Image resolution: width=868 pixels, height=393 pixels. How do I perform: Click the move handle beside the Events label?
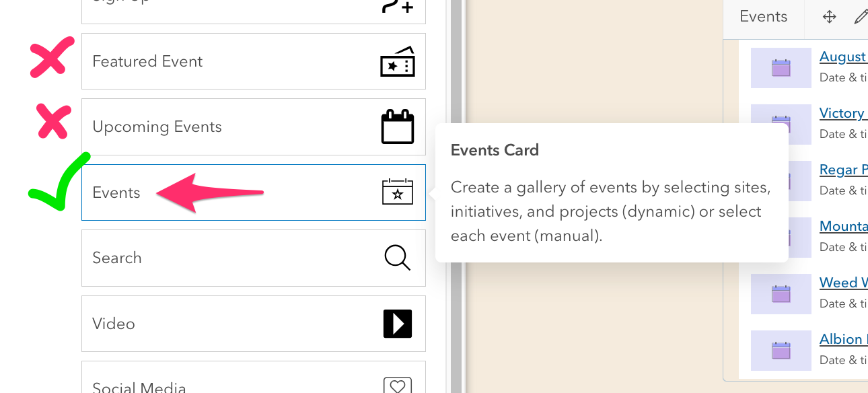click(x=829, y=17)
